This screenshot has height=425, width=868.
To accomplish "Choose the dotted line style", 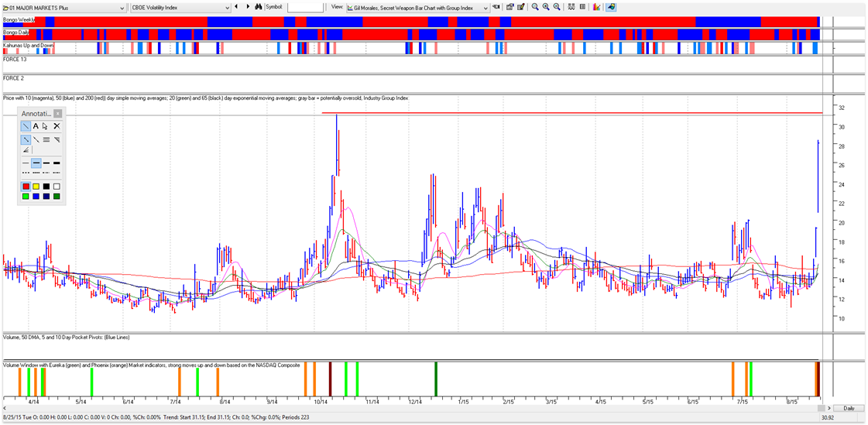I will 26,173.
